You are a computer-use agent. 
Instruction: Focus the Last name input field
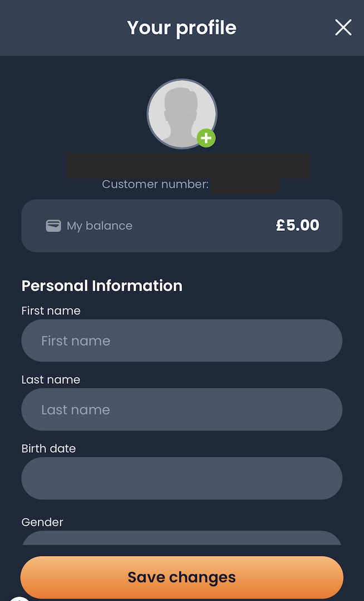[x=181, y=410]
